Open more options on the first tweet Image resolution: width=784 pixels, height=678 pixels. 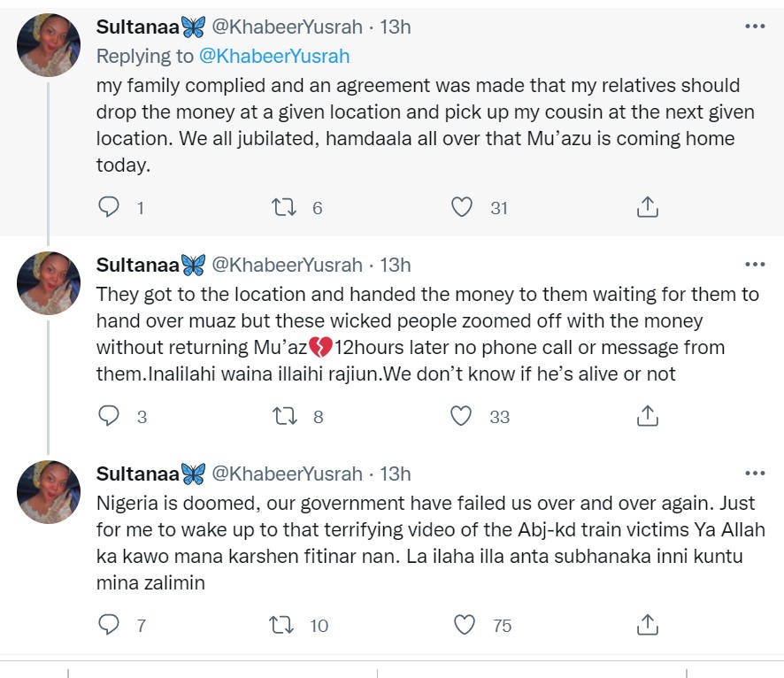tap(755, 27)
